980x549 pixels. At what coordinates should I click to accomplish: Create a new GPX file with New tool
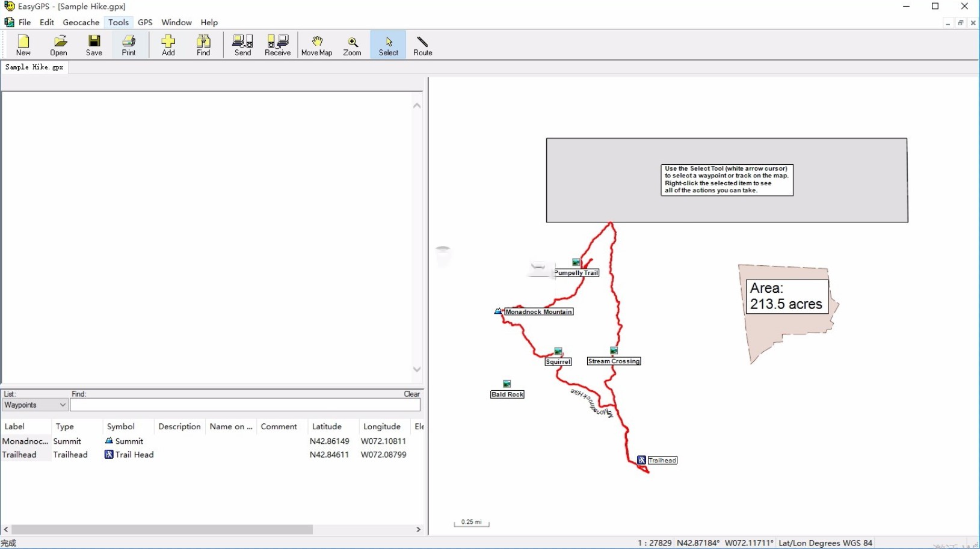click(x=23, y=45)
